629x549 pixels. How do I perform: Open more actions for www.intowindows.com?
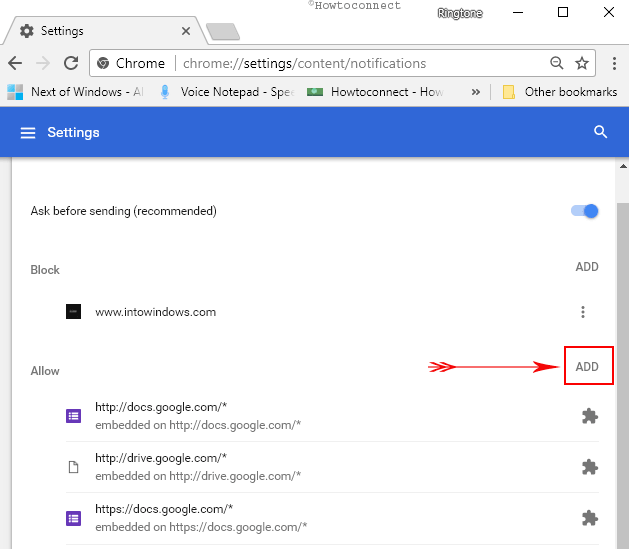582,312
